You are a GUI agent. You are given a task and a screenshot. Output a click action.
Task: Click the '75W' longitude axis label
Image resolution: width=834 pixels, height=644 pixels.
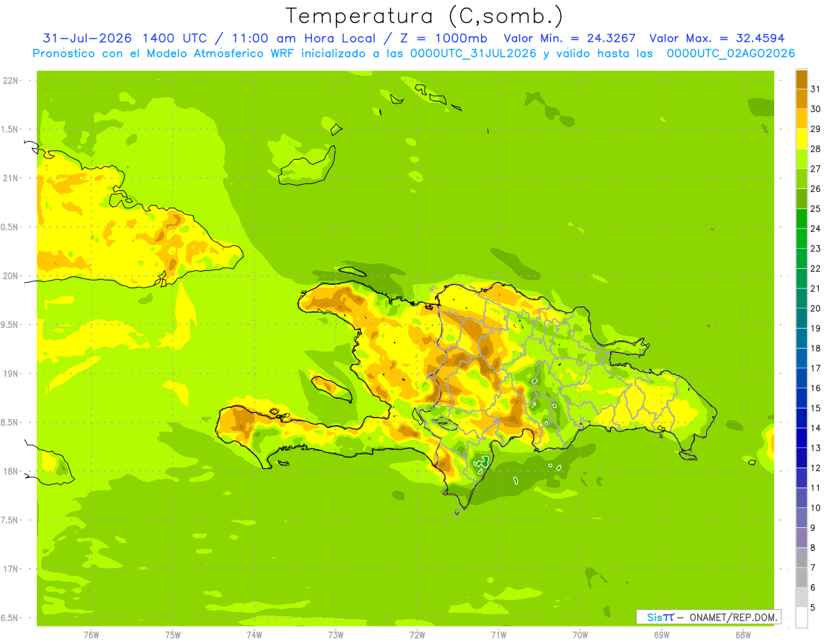(173, 635)
